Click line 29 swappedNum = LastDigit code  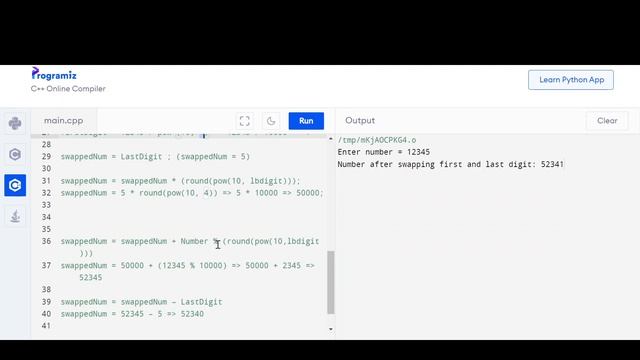(x=155, y=156)
